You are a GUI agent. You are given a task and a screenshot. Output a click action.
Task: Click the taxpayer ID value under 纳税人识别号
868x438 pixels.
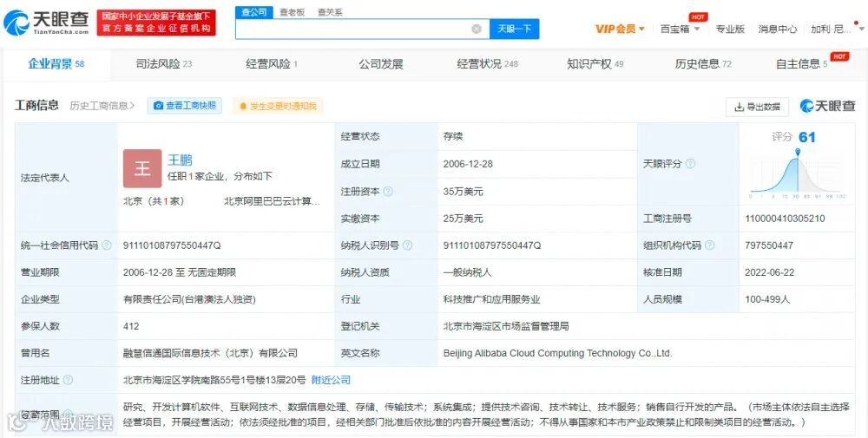point(492,245)
